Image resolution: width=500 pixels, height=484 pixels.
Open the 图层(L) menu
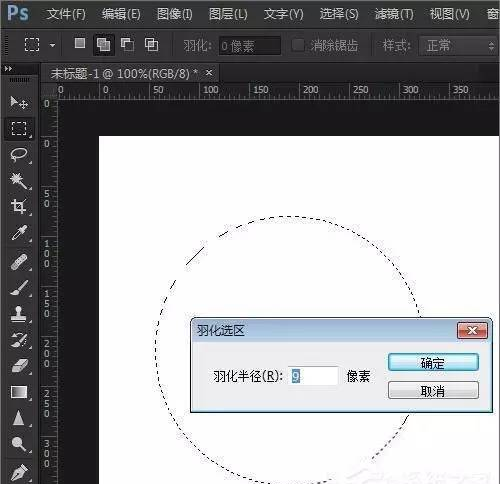point(228,14)
